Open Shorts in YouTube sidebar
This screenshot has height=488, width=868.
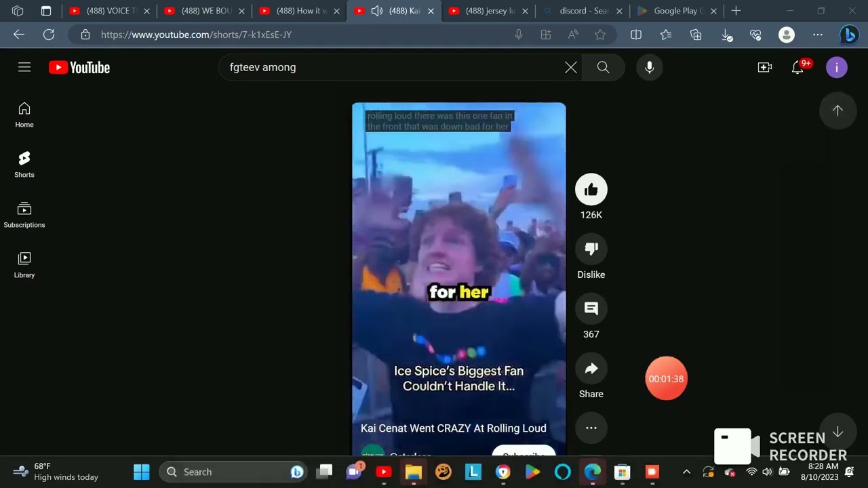tap(24, 165)
